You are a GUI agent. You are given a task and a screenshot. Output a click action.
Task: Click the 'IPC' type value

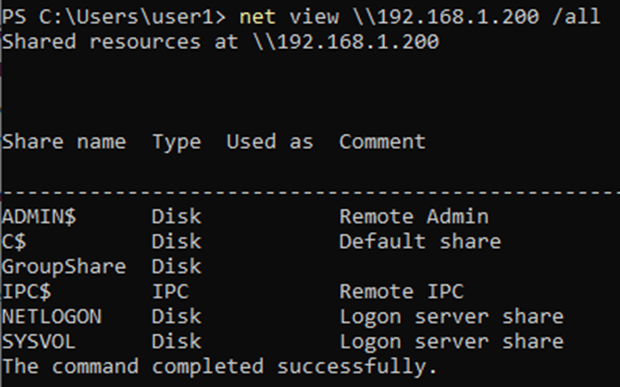click(x=170, y=292)
